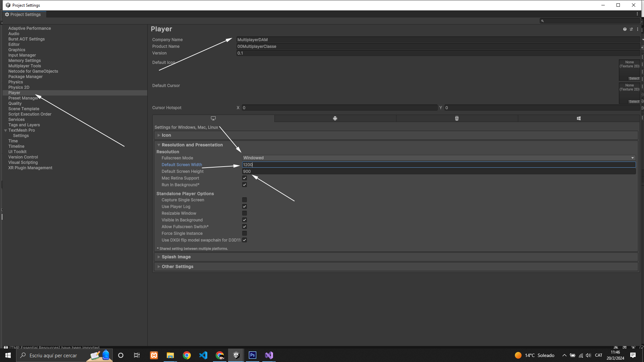Select Input Manager in the settings list
644x362 pixels.
(22, 55)
